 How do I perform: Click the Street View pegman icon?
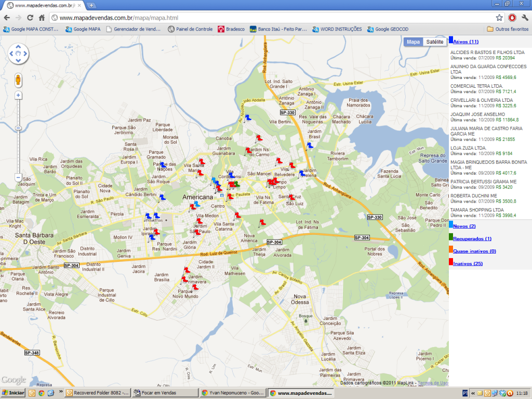(x=18, y=80)
